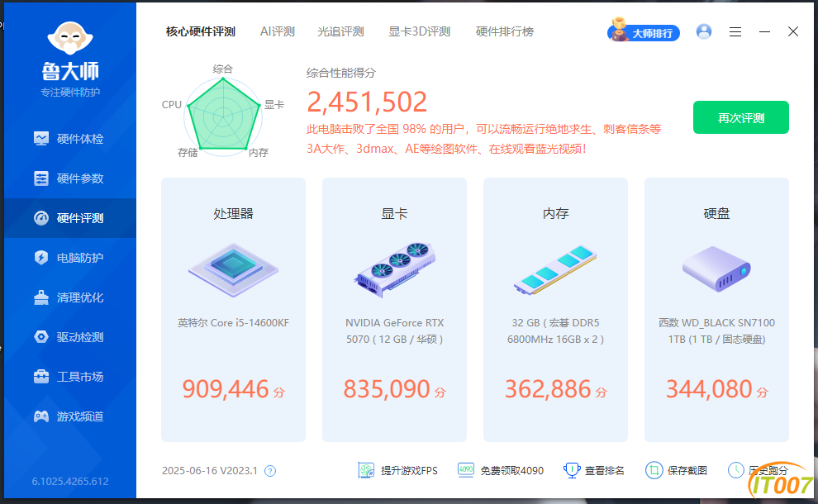This screenshot has height=504, width=818.
Task: Click the 内存 card heading
Action: tap(555, 213)
